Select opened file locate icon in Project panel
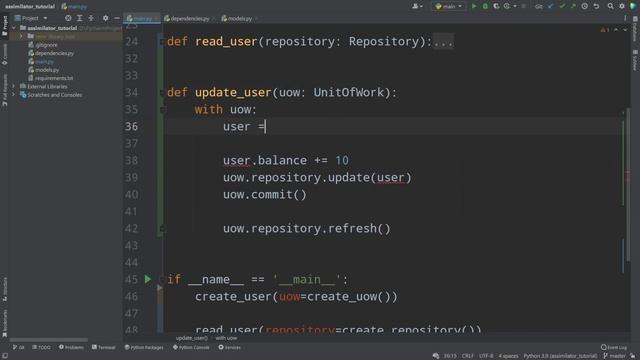640x360 pixels. pos(68,18)
